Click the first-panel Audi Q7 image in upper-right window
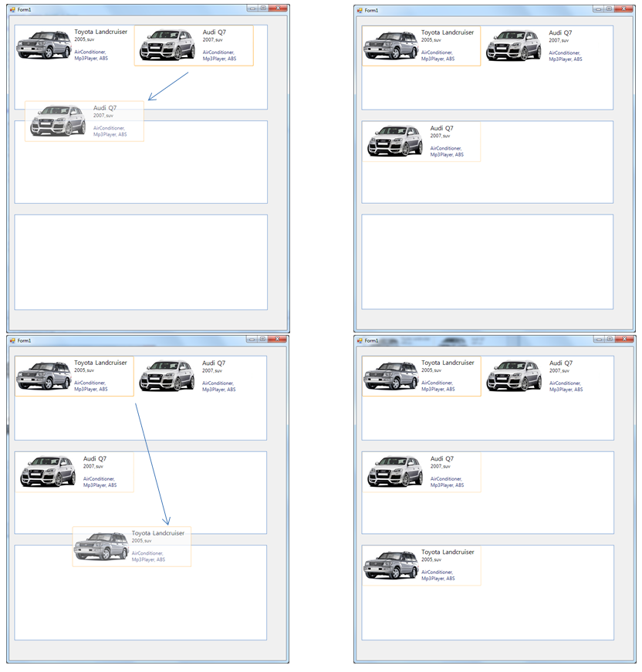Image resolution: width=642 pixels, height=672 pixels. pos(513,45)
